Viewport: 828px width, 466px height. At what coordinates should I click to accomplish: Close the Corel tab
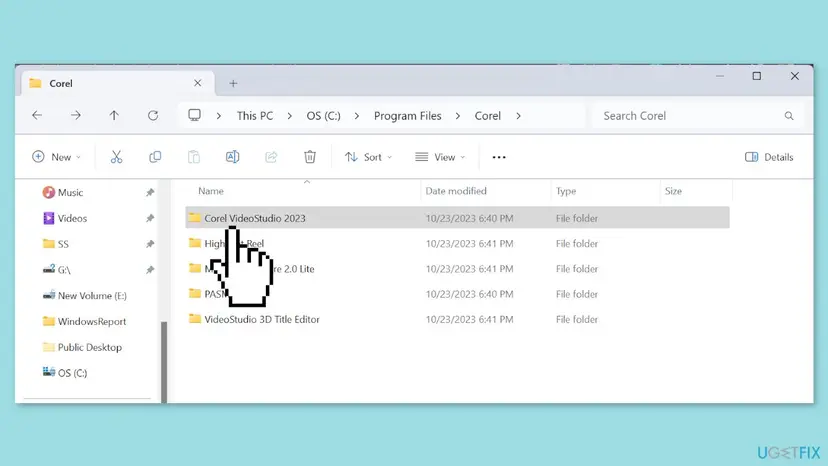197,83
